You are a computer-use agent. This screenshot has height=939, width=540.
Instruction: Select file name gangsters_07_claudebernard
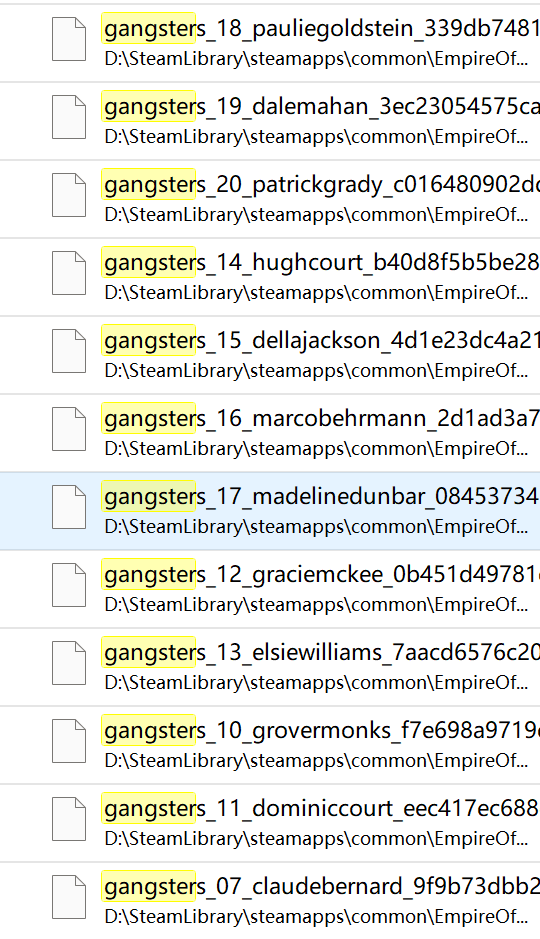[x=321, y=887]
